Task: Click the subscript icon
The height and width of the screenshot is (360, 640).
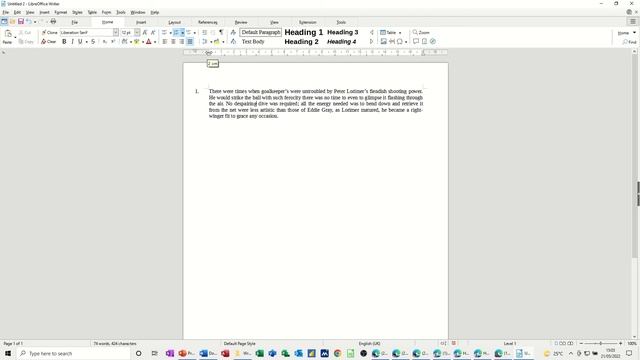Action: click(x=105, y=42)
